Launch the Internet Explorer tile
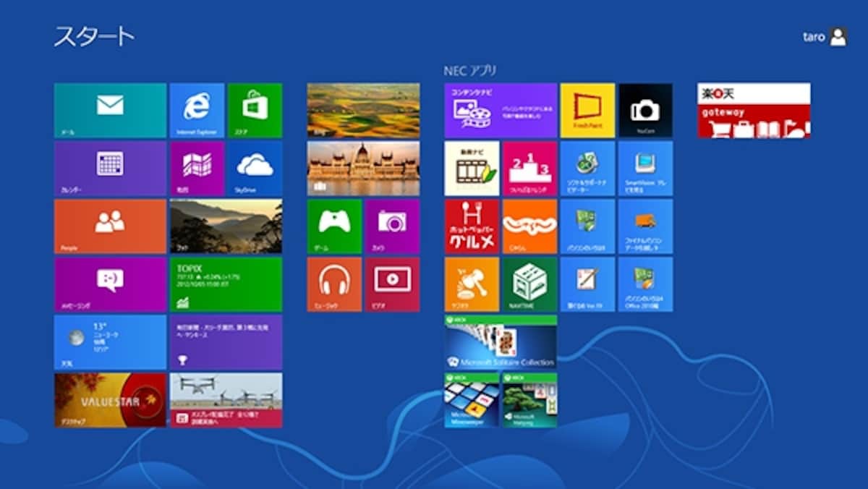The width and height of the screenshot is (868, 489). tap(197, 110)
